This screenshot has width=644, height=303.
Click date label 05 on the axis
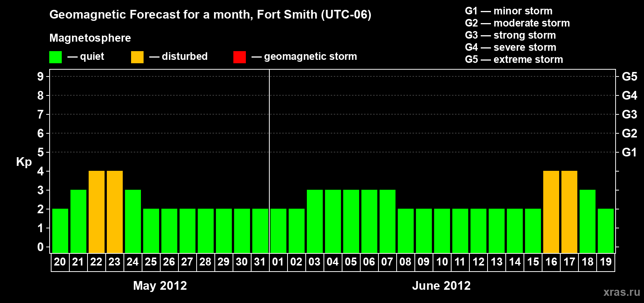(x=351, y=262)
